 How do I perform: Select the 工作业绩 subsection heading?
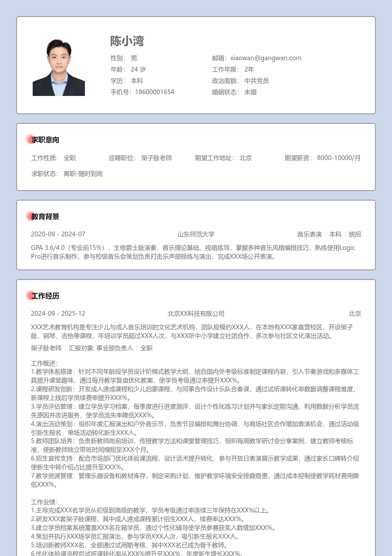(44, 502)
